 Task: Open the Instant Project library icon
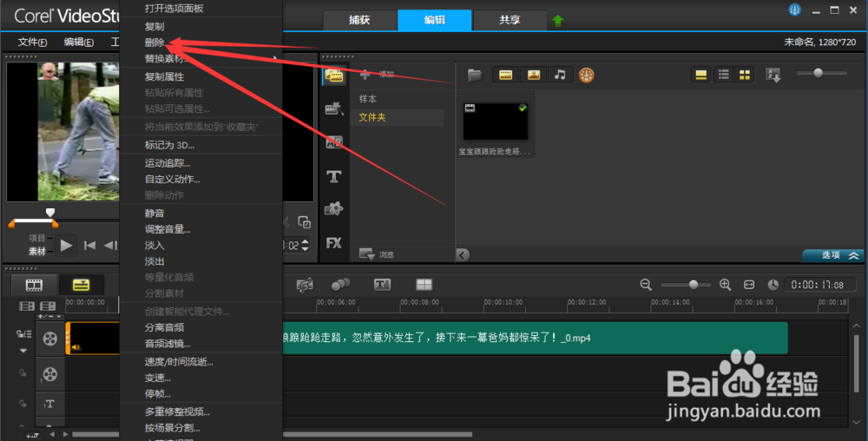(x=334, y=109)
